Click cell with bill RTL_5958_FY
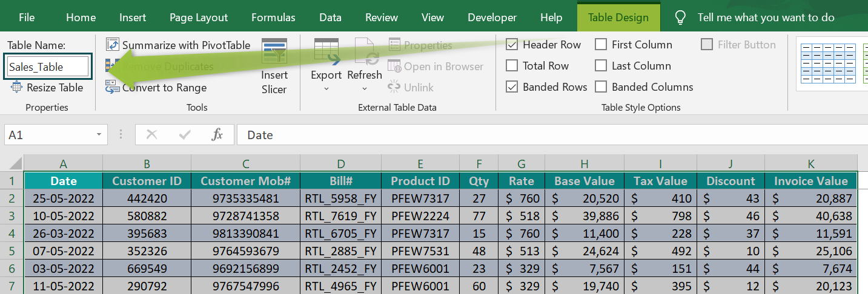Image resolution: width=868 pixels, height=294 pixels. pos(341,198)
